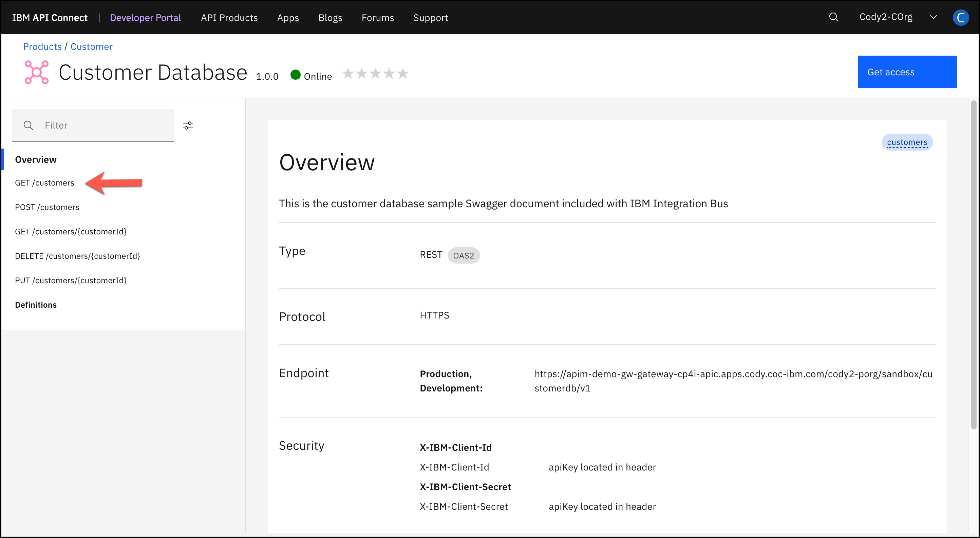Viewport: 980px width, 538px height.
Task: Open the Cody2-COrg organization menu
Action: click(886, 18)
